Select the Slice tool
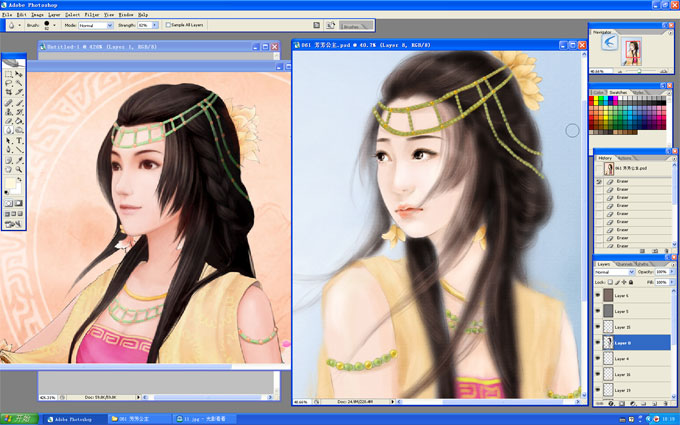 pos(19,92)
